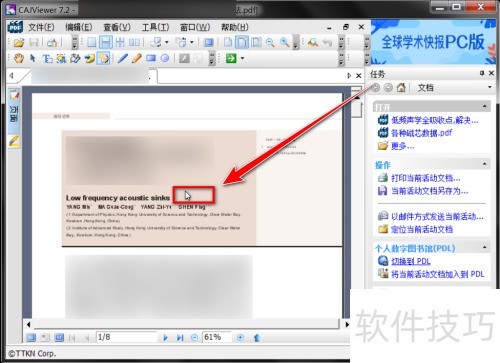Go to next page arrow
This screenshot has width=500, height=363.
click(165, 338)
